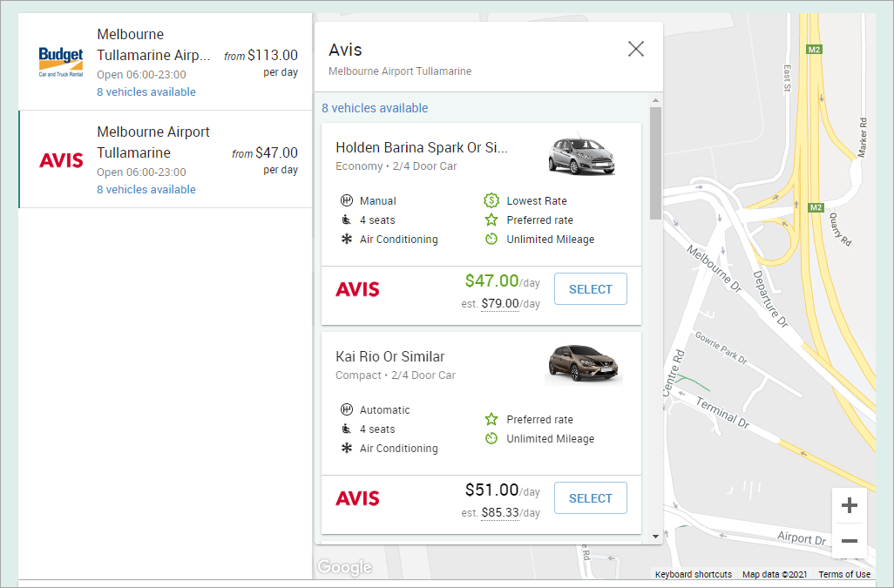Click Air Conditioning snowflake icon on Holden Barina
Image resolution: width=894 pixels, height=588 pixels.
click(x=346, y=240)
